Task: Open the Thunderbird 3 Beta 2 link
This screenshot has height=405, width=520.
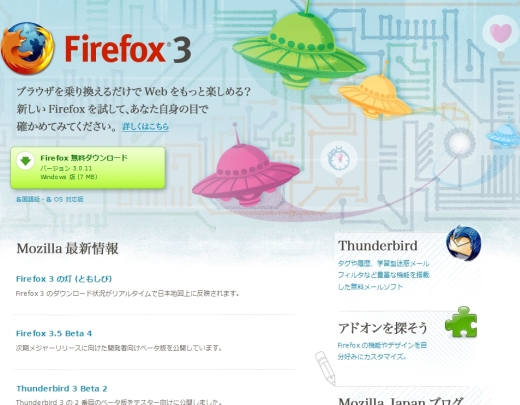Action: point(62,389)
